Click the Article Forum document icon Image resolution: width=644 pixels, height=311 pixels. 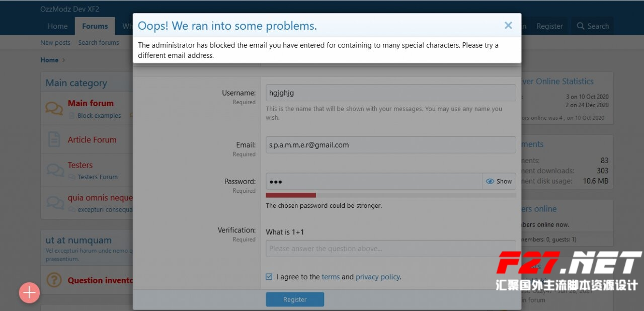pos(54,139)
